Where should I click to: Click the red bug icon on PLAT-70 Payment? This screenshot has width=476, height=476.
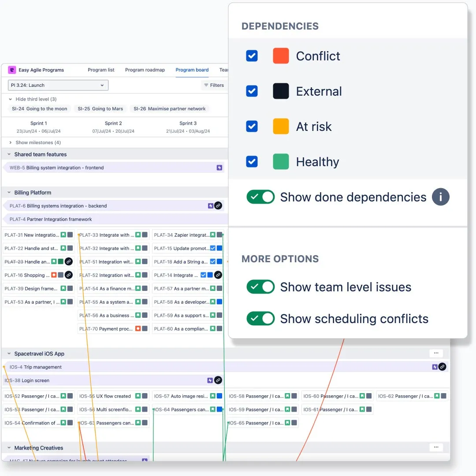[x=138, y=328]
